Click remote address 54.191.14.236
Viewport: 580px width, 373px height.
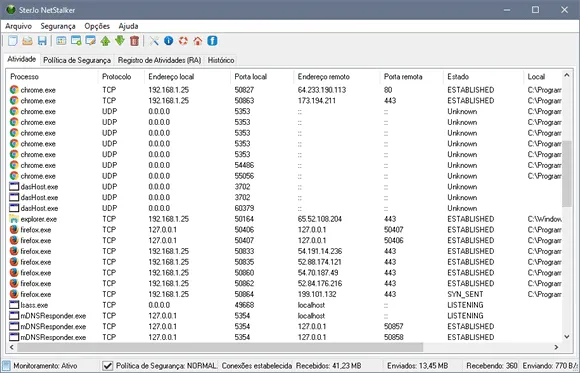[x=320, y=251]
